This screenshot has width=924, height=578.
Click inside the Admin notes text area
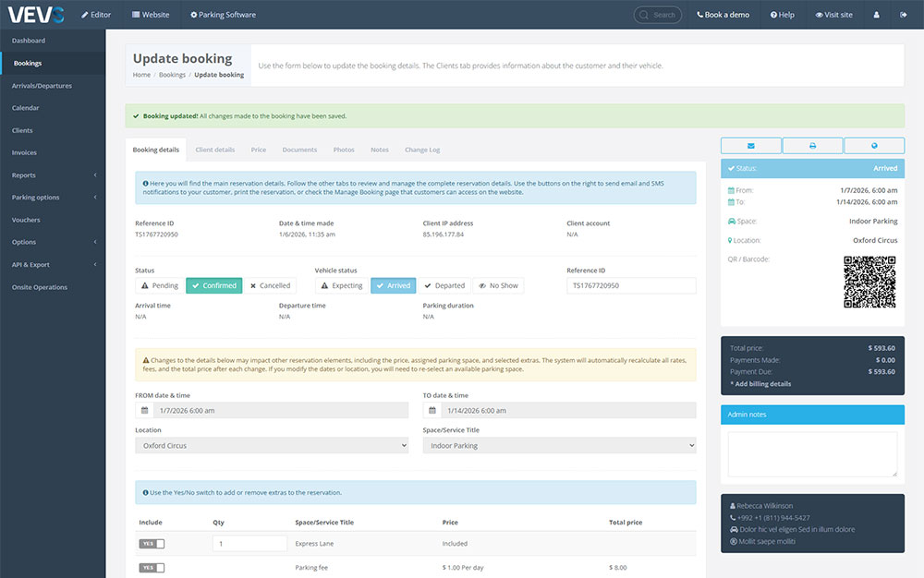point(812,454)
